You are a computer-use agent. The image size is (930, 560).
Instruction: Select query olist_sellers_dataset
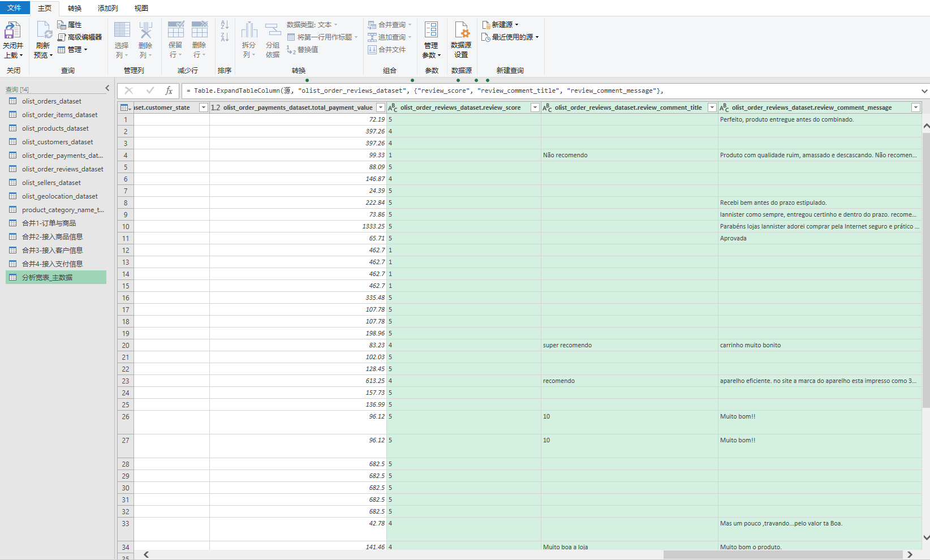tap(56, 183)
